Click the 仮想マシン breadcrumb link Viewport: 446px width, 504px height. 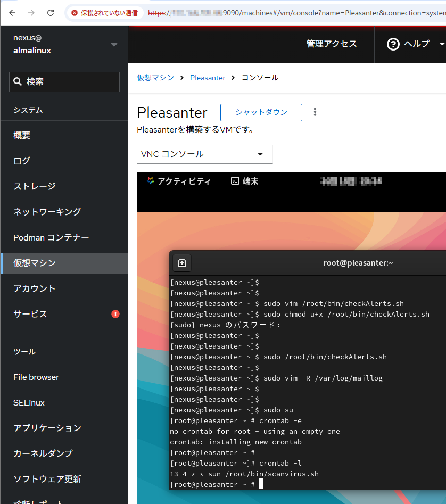click(155, 78)
